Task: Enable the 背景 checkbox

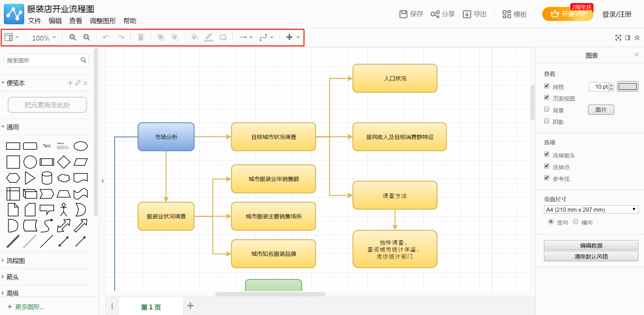Action: point(546,109)
